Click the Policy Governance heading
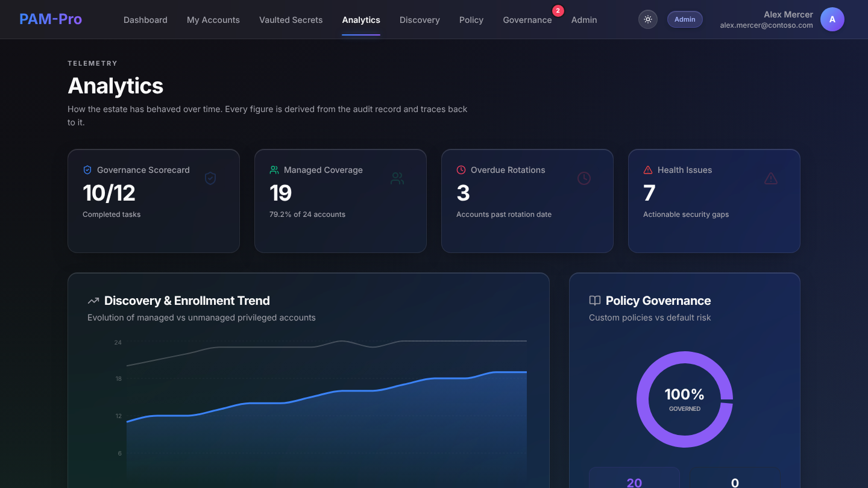 coord(658,301)
